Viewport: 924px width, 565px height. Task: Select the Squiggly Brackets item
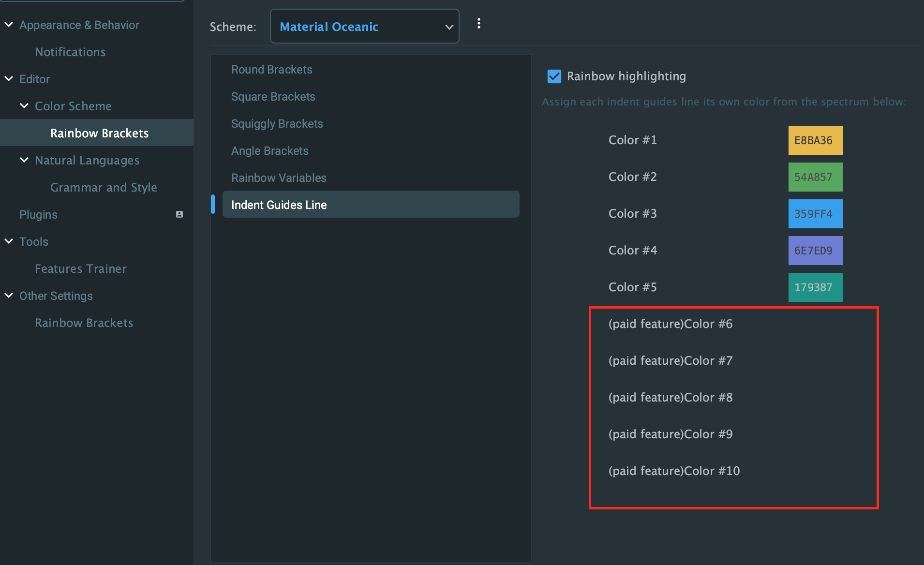point(277,123)
